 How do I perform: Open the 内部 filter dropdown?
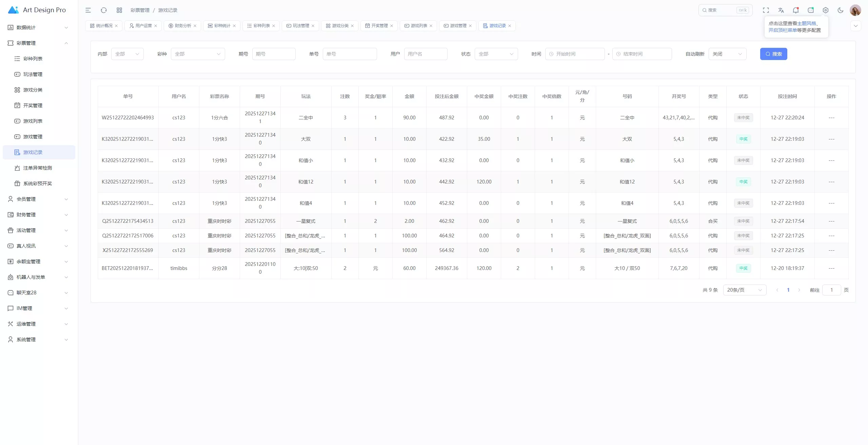(127, 54)
